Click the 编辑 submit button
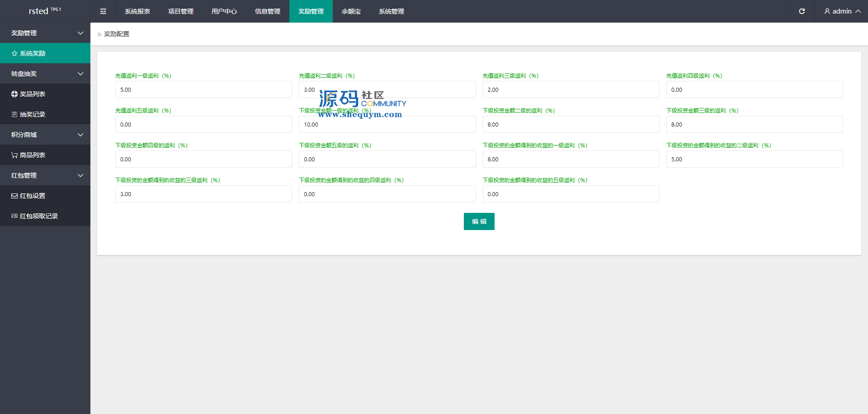The width and height of the screenshot is (868, 414). pos(479,221)
